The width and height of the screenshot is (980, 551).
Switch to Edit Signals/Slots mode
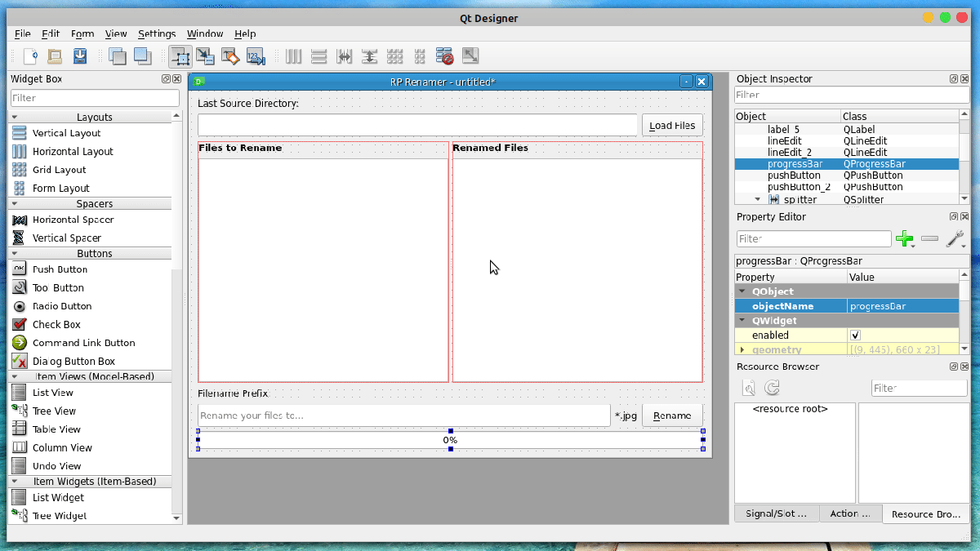(x=207, y=56)
